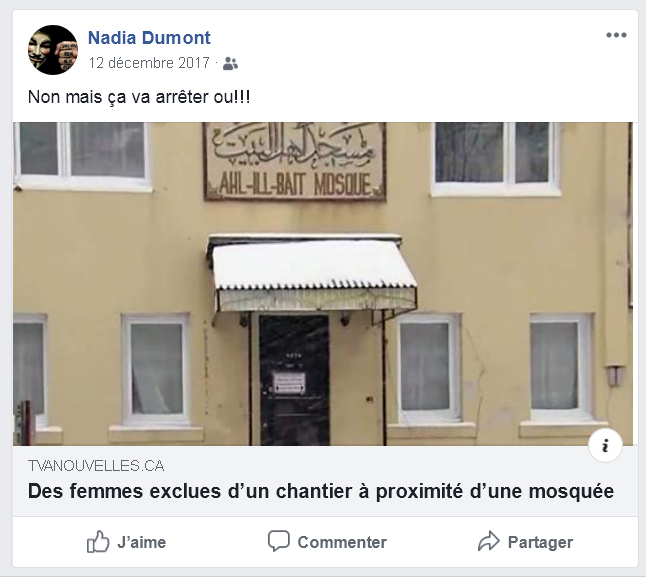
Task: Click the Ahl-Ill-Bait Mosque sign in the photo
Action: (295, 161)
